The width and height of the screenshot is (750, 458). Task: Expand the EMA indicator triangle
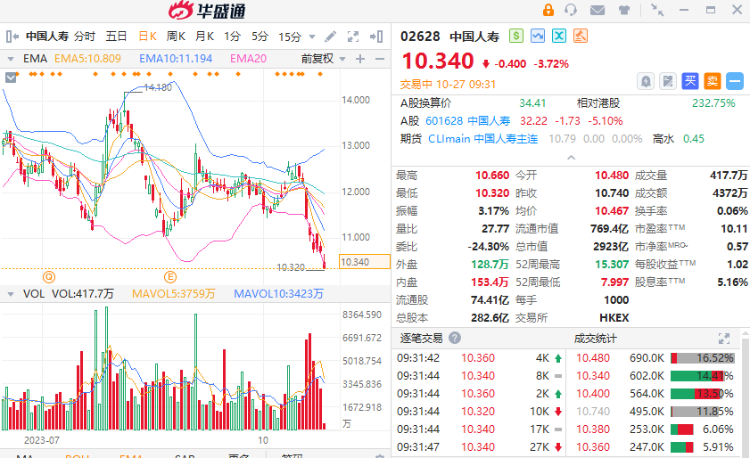coord(10,59)
